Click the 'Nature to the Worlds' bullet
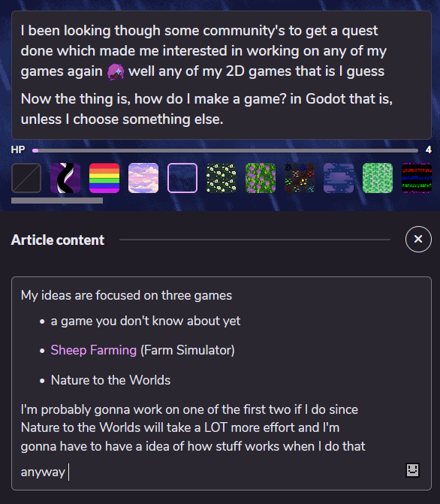 110,380
